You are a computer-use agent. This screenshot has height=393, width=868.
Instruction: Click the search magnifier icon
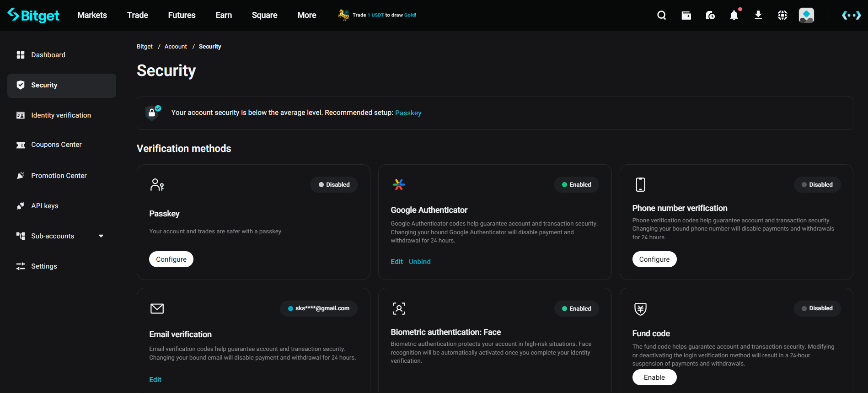tap(661, 16)
